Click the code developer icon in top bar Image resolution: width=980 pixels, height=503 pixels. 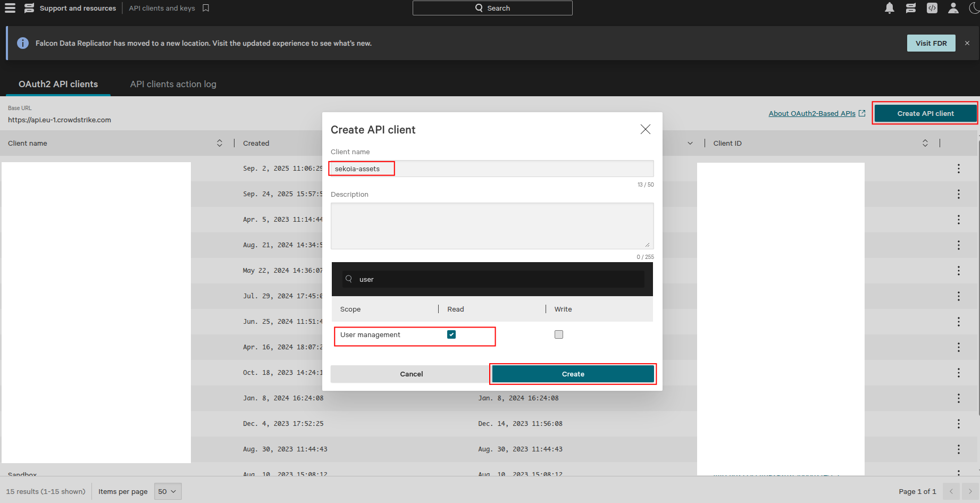click(x=932, y=8)
